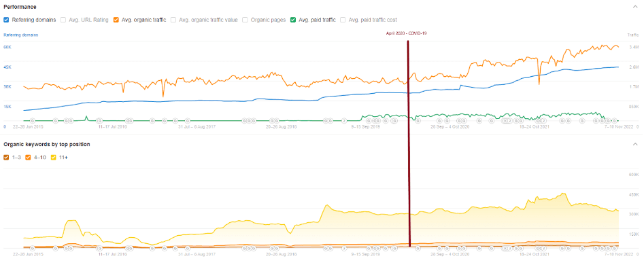Check the Organic pages checkbox
The height and width of the screenshot is (265, 644).
[x=245, y=20]
